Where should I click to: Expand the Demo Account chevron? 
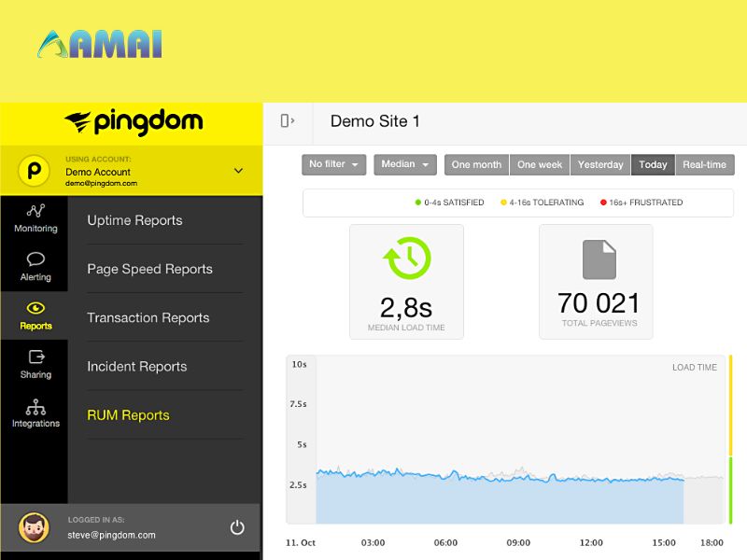point(239,171)
